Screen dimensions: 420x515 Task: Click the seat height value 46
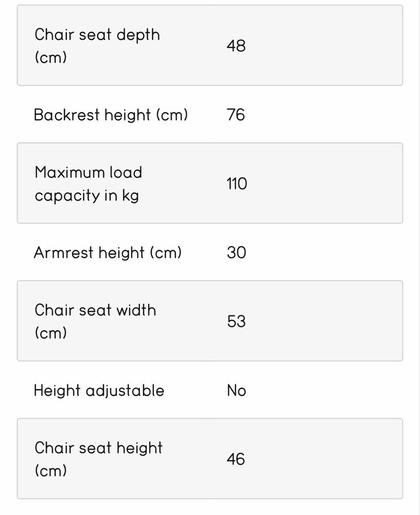[236, 459]
